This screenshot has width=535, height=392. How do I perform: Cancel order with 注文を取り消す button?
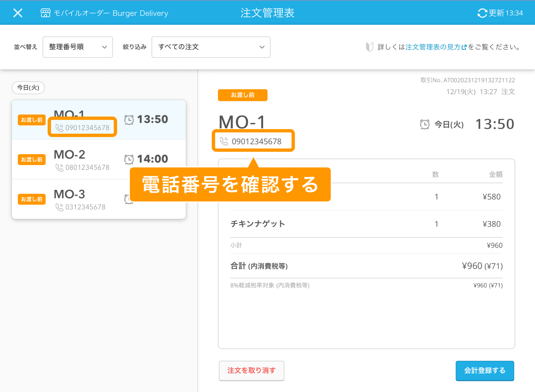[x=252, y=371]
